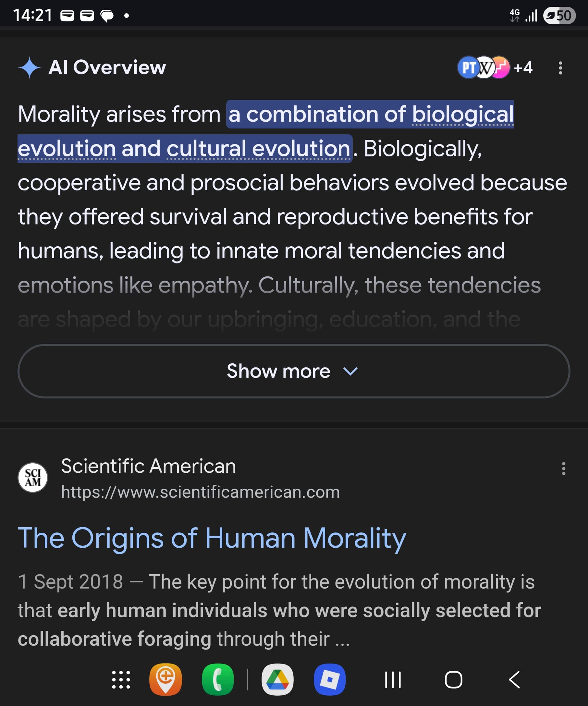This screenshot has height=706, width=588.
Task: Tap the scientificamerican.com URL
Action: [200, 492]
